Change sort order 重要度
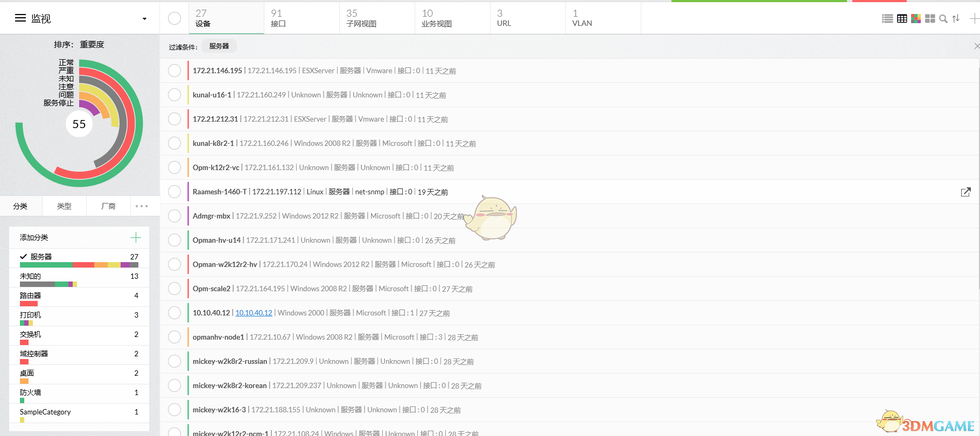The width and height of the screenshot is (980, 436). pos(92,45)
